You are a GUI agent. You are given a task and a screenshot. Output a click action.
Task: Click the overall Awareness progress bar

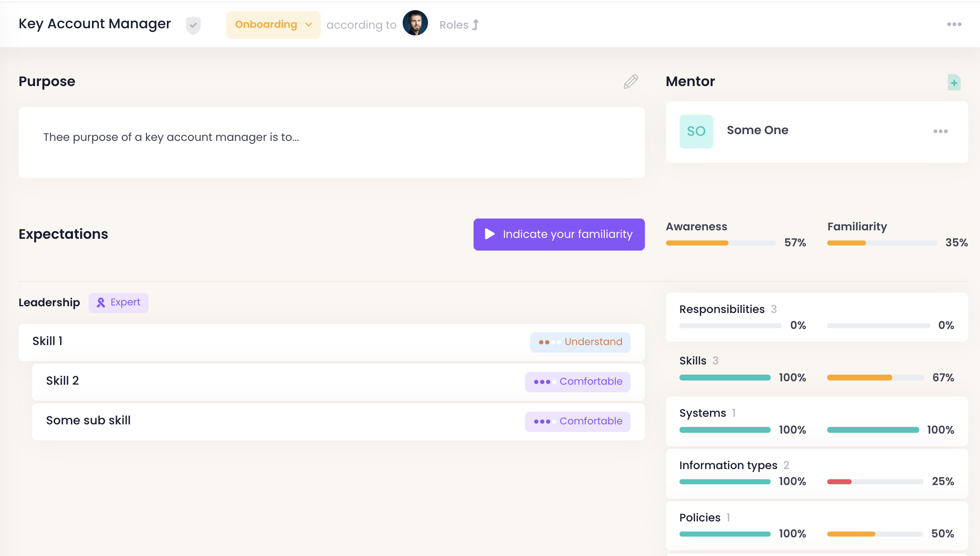click(x=720, y=243)
